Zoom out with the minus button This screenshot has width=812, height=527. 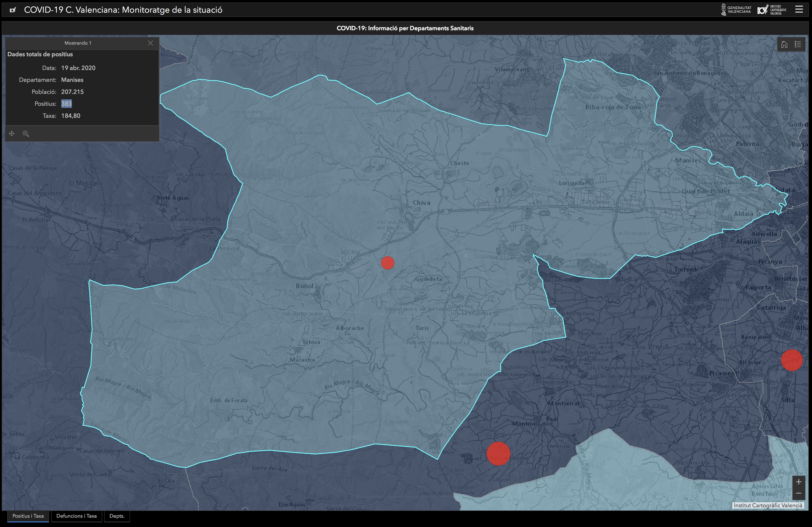(x=798, y=493)
